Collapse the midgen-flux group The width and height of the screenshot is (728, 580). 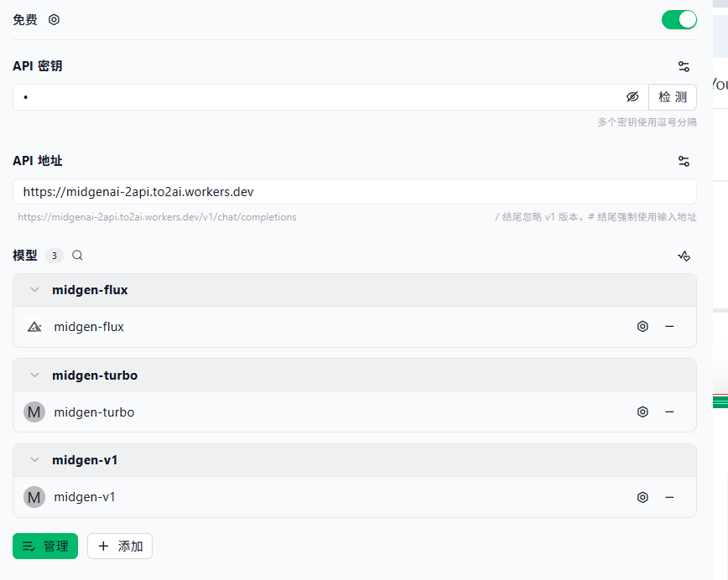(34, 290)
